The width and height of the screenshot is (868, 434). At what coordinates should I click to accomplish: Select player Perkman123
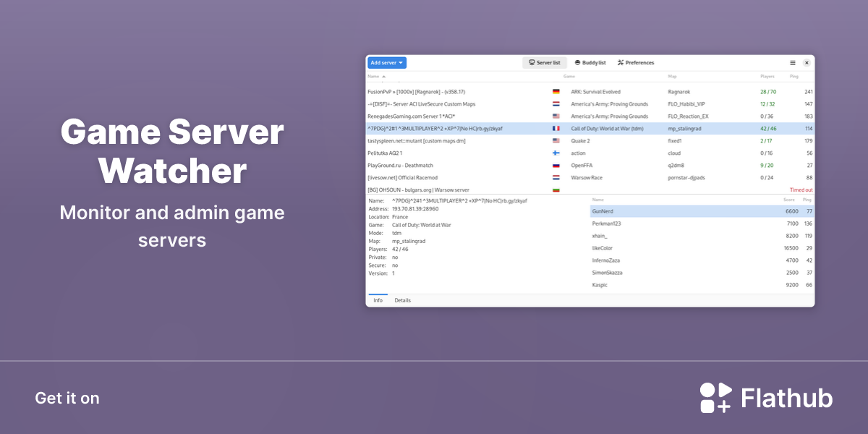tap(702, 224)
